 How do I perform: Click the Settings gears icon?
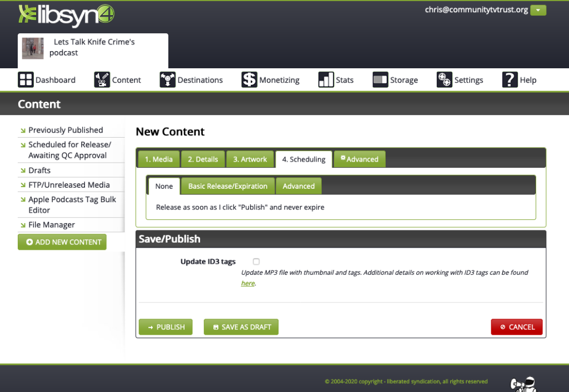444,80
